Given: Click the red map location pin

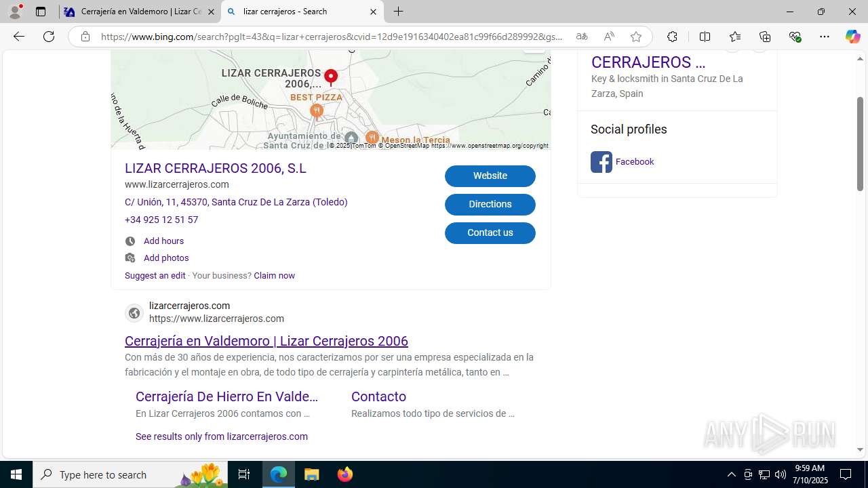Looking at the screenshot, I should pyautogui.click(x=330, y=77).
